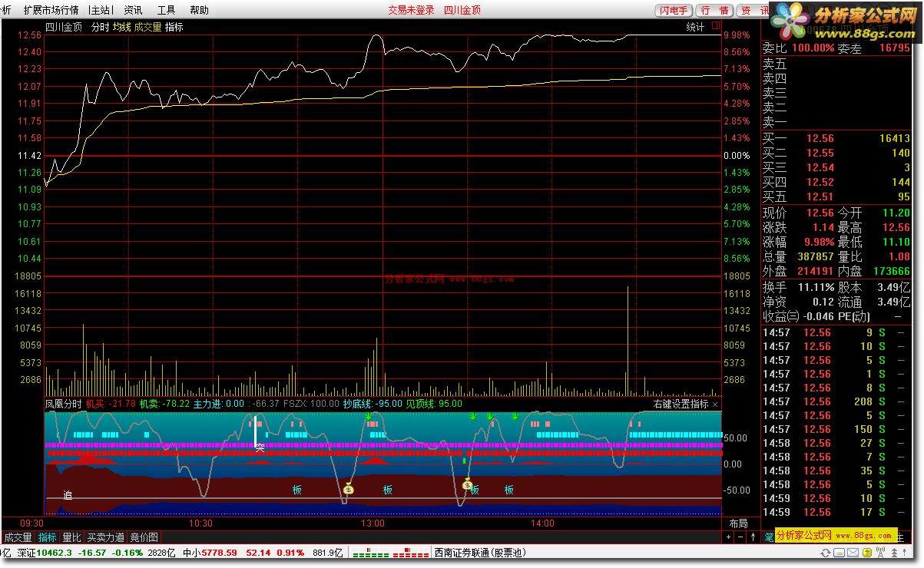Click the 行情 button in top bar
This screenshot has height=568, width=924.
(714, 10)
